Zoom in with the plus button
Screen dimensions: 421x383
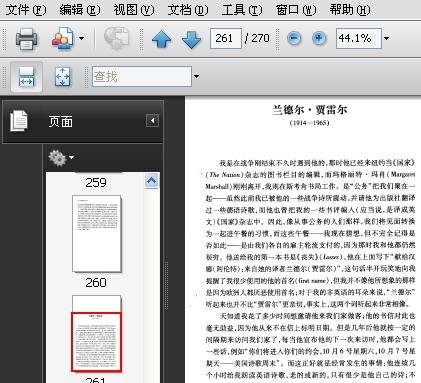[x=319, y=38]
